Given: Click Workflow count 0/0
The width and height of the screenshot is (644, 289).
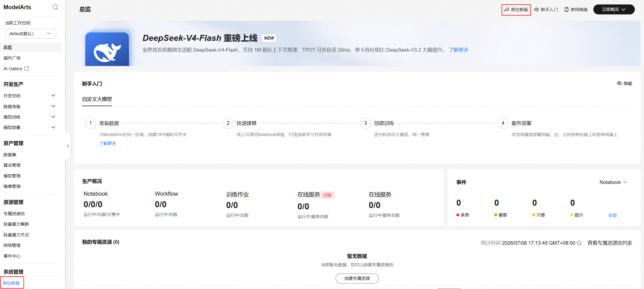Looking at the screenshot, I should [x=161, y=204].
